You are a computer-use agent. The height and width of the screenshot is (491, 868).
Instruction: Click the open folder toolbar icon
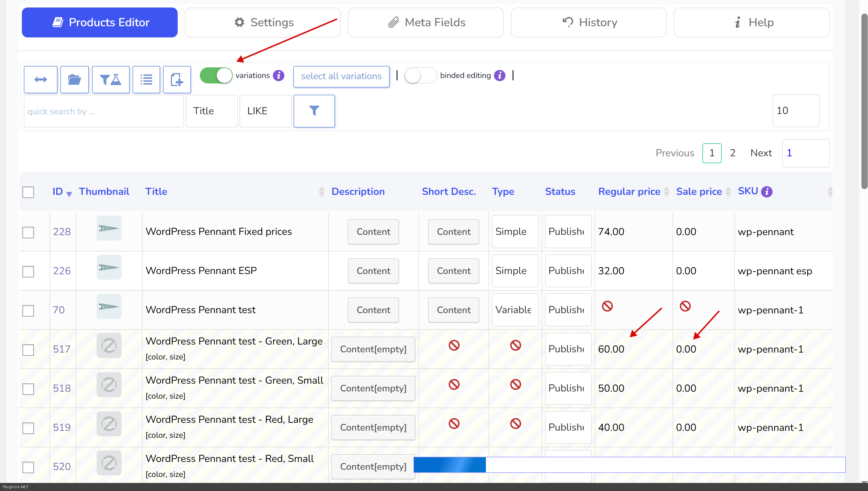coord(74,80)
